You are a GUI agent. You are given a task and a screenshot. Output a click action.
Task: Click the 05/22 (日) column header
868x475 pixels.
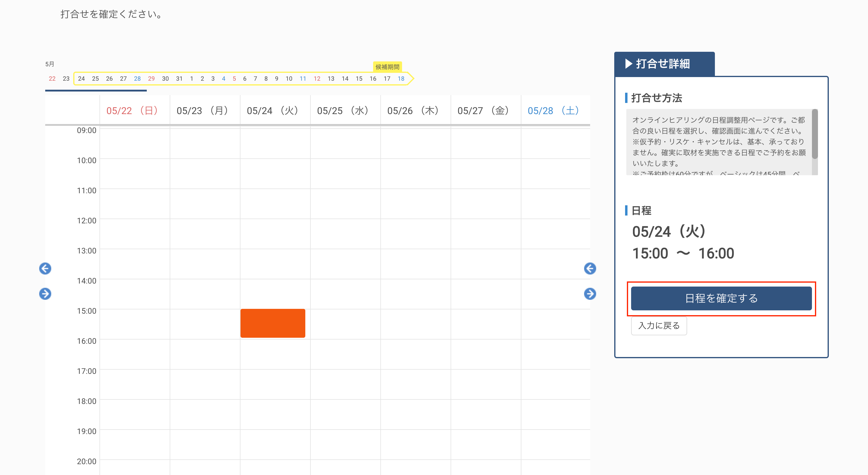(132, 111)
